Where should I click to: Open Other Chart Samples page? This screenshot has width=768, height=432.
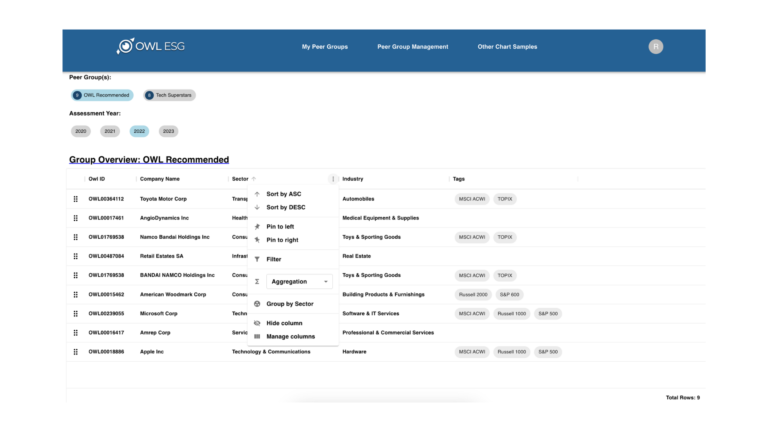click(x=507, y=47)
